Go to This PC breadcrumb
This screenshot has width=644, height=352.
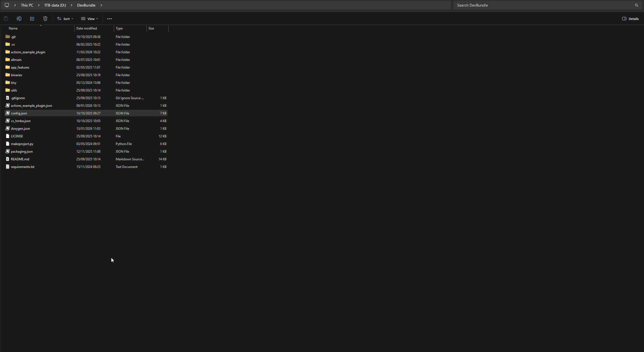pos(27,5)
